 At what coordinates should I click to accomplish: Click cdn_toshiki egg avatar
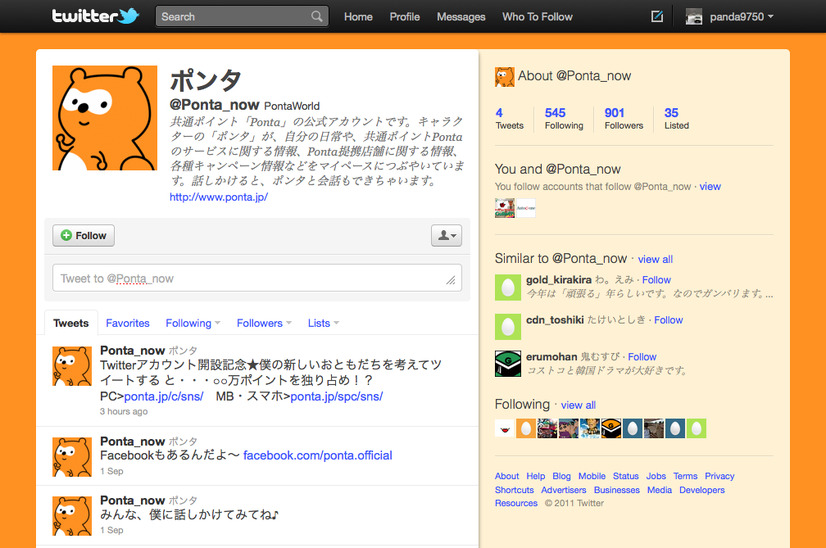coord(508,327)
